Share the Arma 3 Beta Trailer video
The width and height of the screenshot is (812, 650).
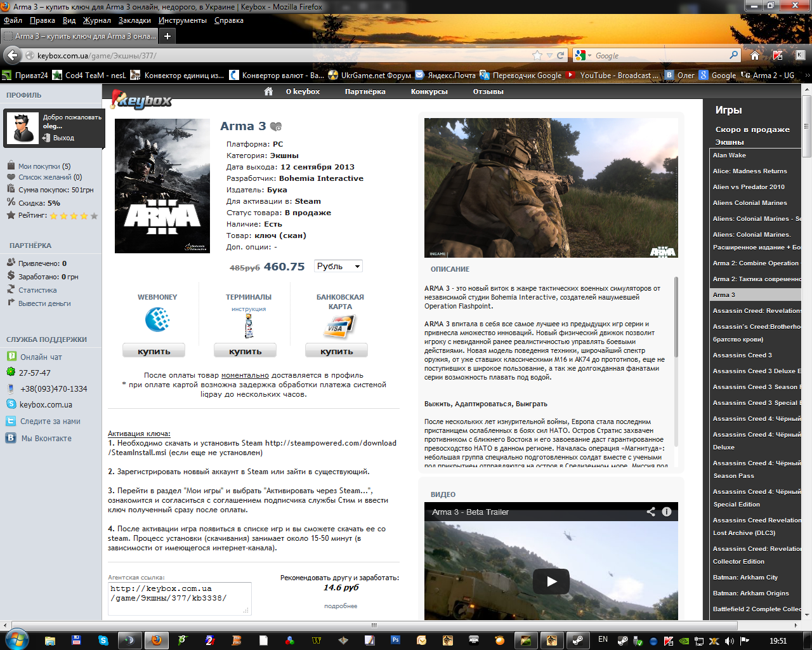click(651, 512)
